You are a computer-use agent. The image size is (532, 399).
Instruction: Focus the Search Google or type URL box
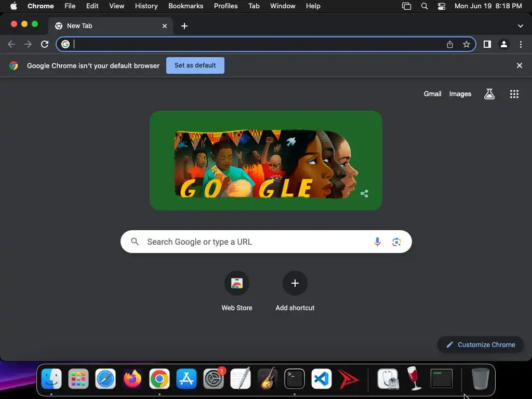266,242
